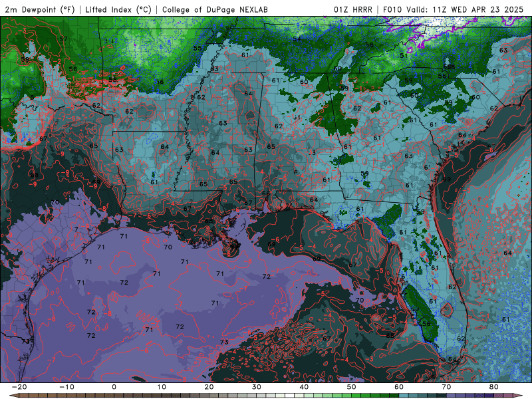Screen dimensions: 532x399
Task: Click the '70' color scale label
Action: [446, 387]
